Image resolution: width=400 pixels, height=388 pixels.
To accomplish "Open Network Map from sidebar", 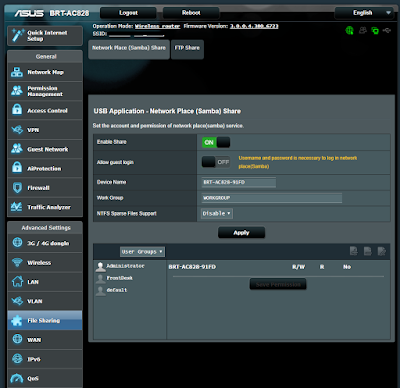I will 45,72.
